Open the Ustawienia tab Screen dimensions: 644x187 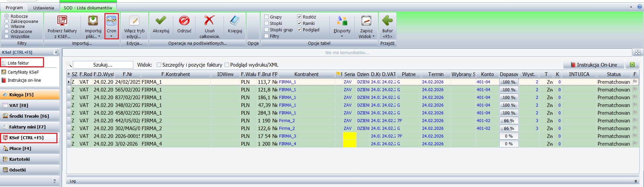44,7
